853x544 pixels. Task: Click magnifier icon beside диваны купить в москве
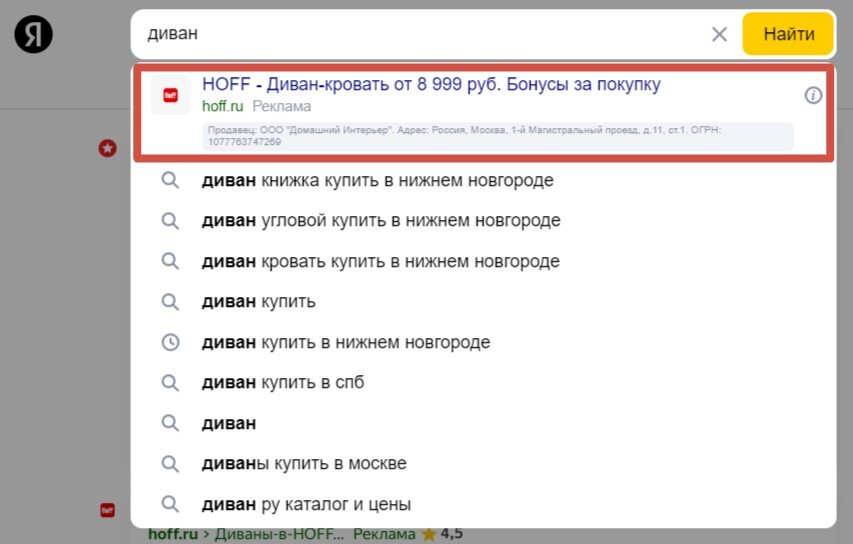click(x=170, y=463)
